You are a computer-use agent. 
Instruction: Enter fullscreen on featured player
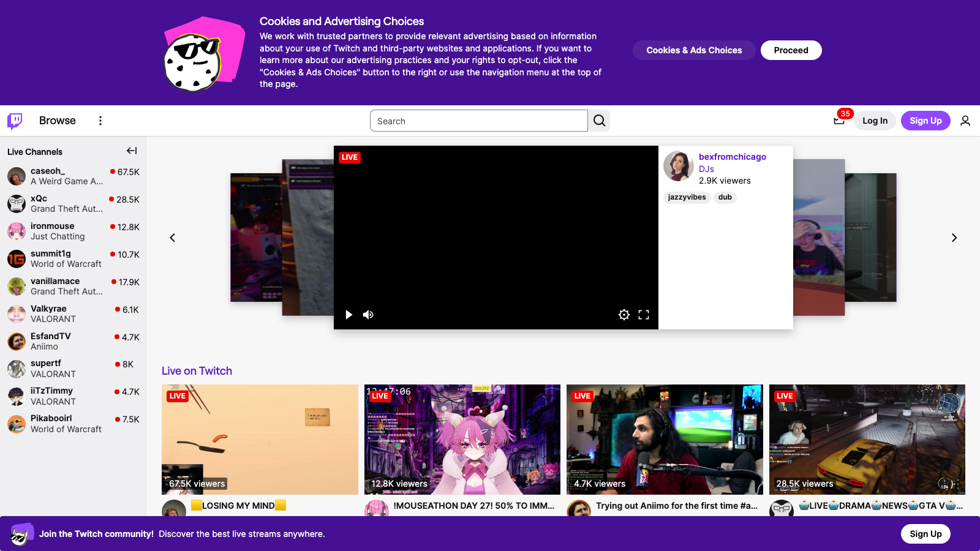point(644,315)
